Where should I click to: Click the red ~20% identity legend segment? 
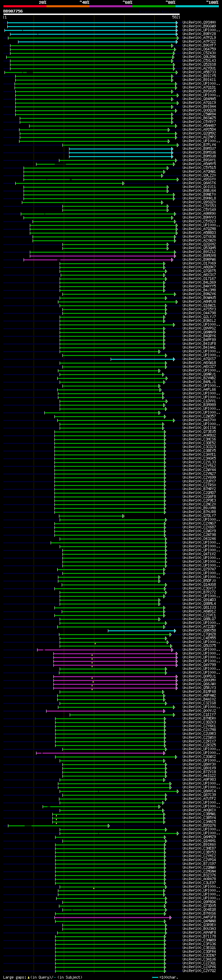tap(25, 6)
